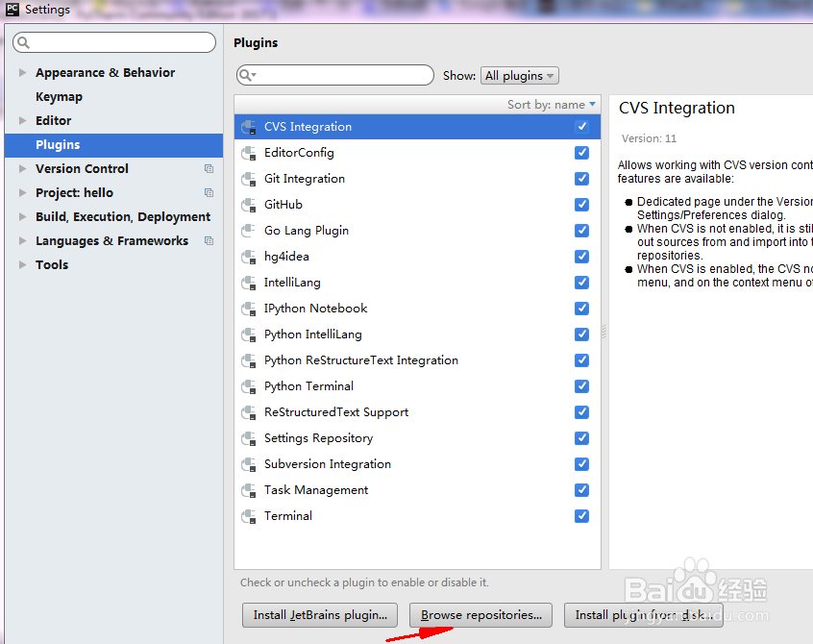Click the IPython Notebook plugin icon
813x644 pixels.
[248, 308]
